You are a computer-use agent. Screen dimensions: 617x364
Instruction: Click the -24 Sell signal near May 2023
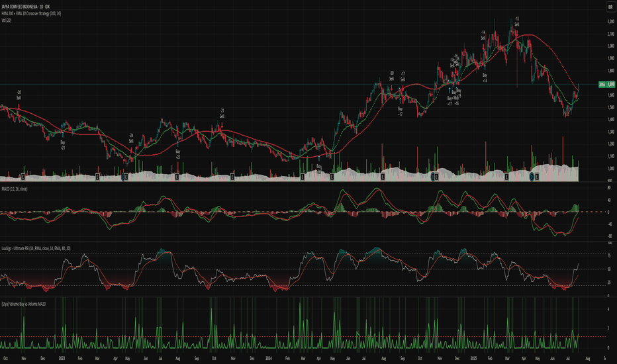(x=131, y=138)
